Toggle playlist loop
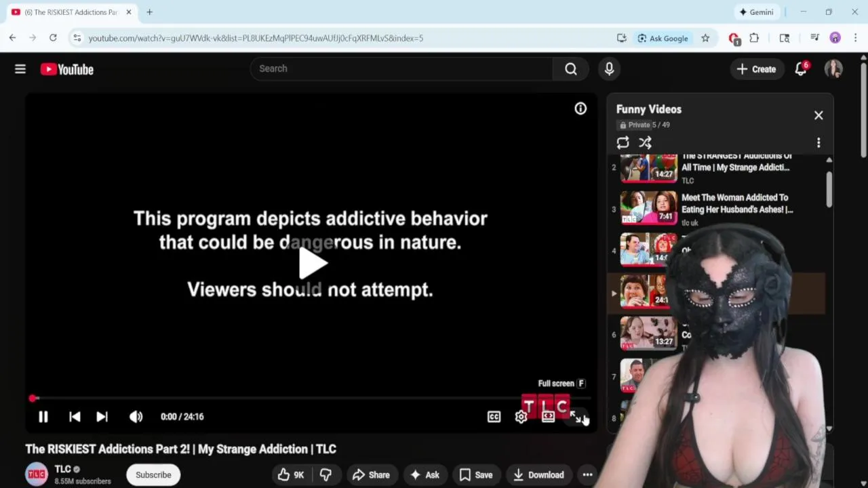The image size is (868, 488). tap(623, 142)
